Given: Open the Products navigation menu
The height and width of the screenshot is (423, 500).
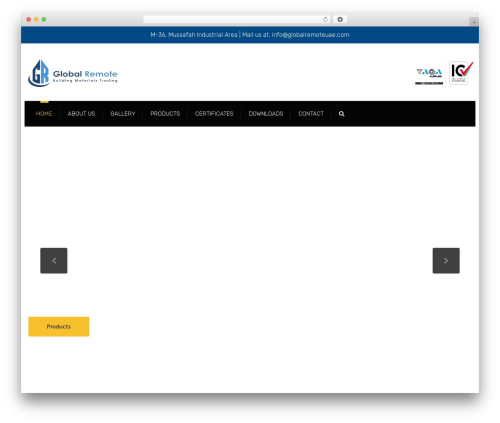Looking at the screenshot, I should (x=165, y=114).
